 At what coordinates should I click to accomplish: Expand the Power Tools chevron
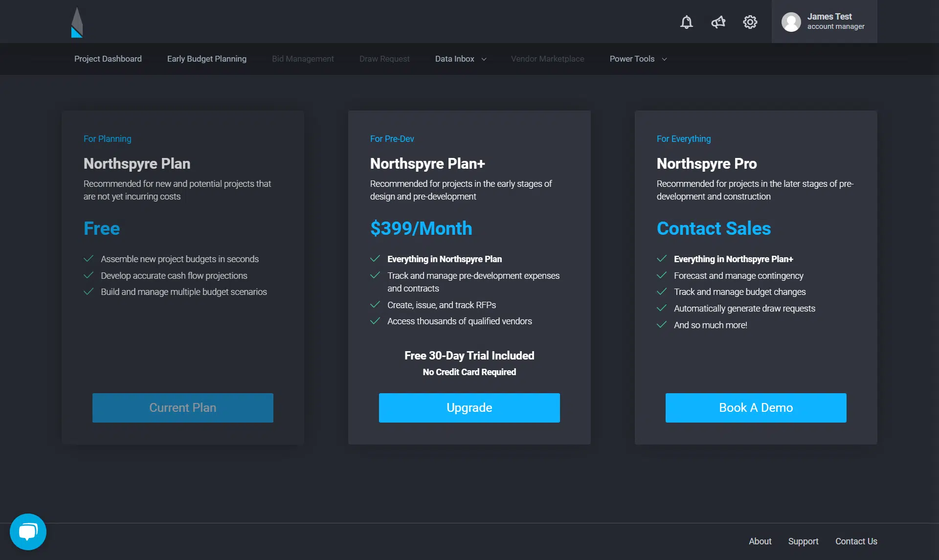(x=664, y=59)
